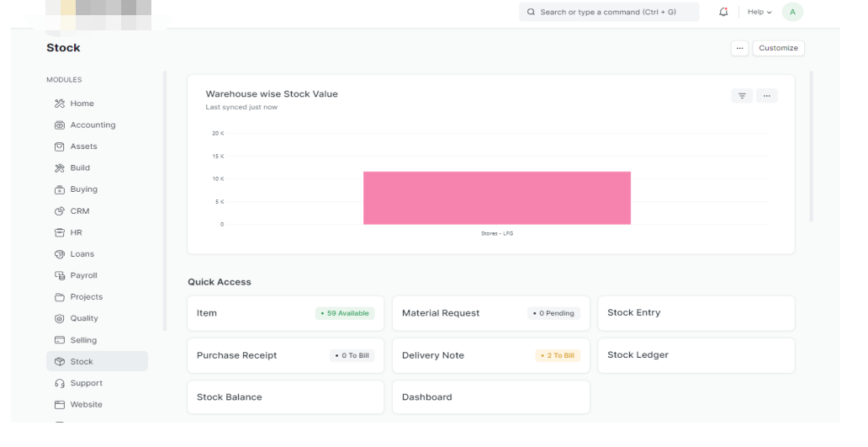Open the chart's three-dot options menu
The width and height of the screenshot is (868, 447).
point(767,96)
